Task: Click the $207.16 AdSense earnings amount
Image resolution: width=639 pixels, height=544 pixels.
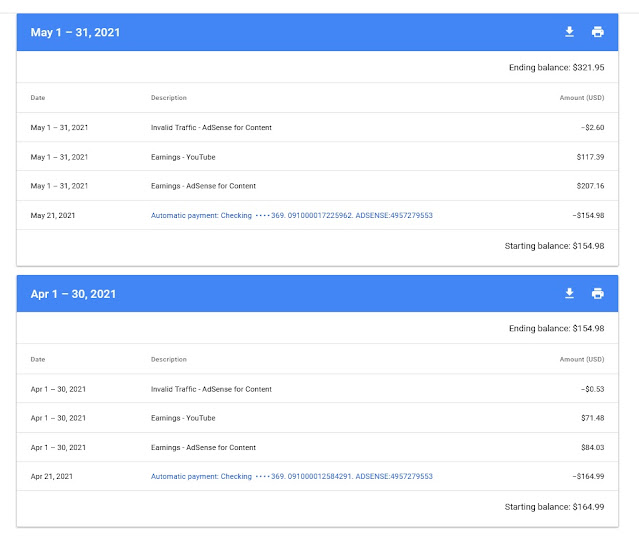Action: tap(590, 186)
